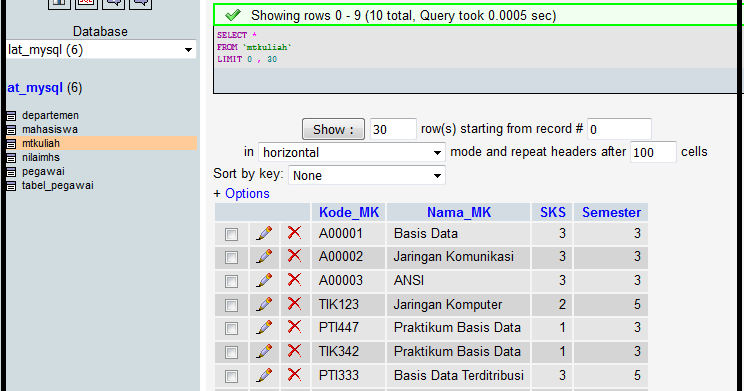Click the Kode_MK cell A00001
744x391 pixels.
(349, 233)
